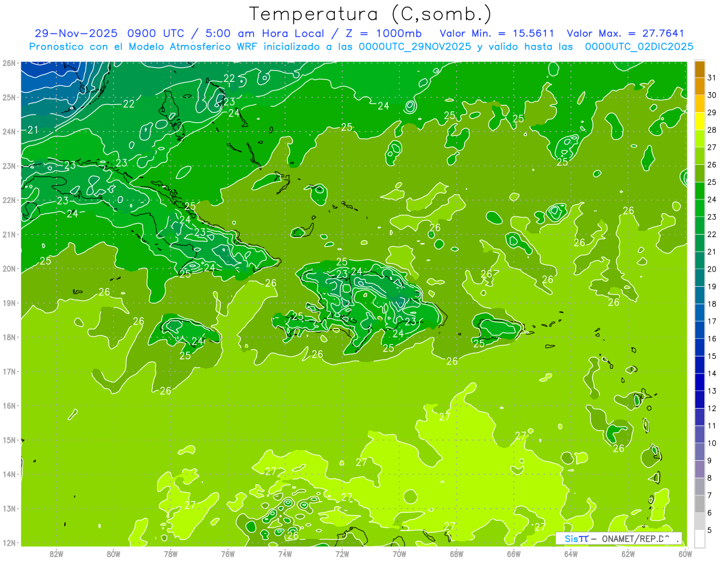The width and height of the screenshot is (728, 562).
Task: Click the 22N latitude axis label
Action: coord(8,200)
